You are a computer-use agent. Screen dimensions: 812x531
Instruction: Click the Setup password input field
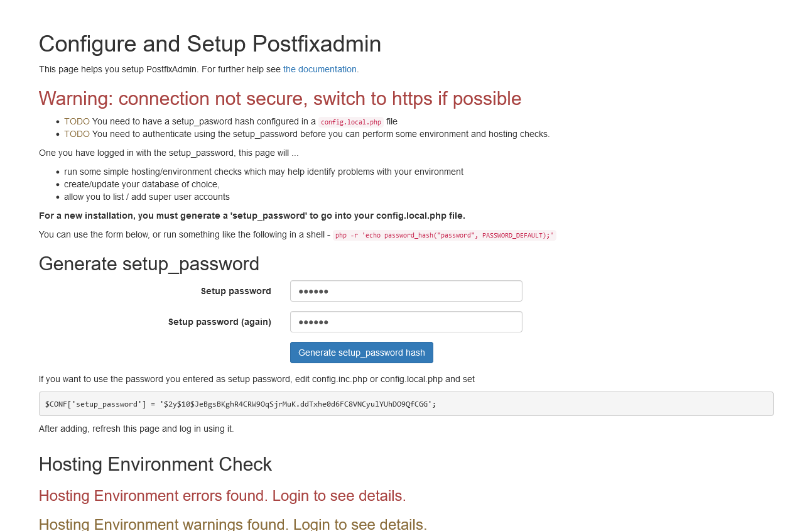pyautogui.click(x=406, y=291)
